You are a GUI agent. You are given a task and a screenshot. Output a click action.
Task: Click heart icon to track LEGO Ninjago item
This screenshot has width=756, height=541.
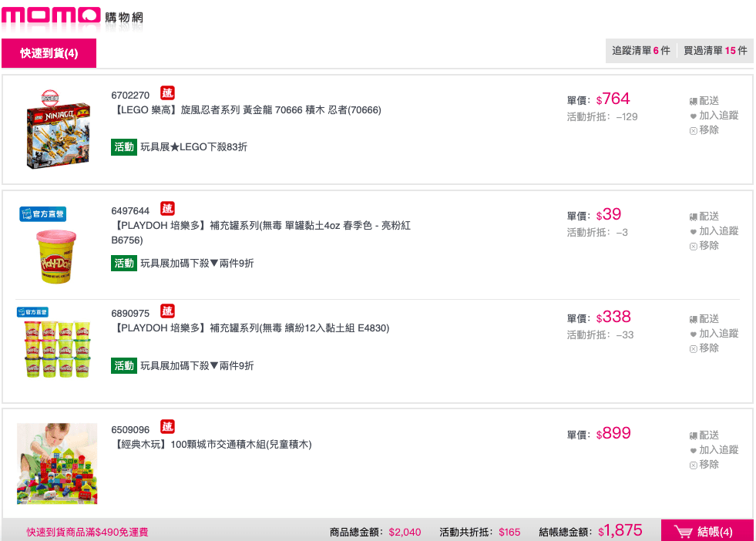pyautogui.click(x=693, y=116)
